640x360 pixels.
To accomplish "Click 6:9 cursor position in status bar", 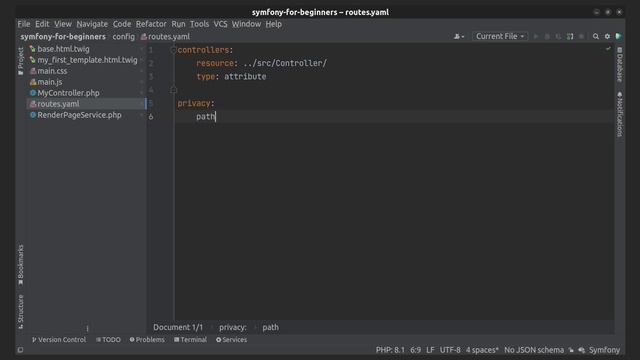I will pyautogui.click(x=416, y=350).
